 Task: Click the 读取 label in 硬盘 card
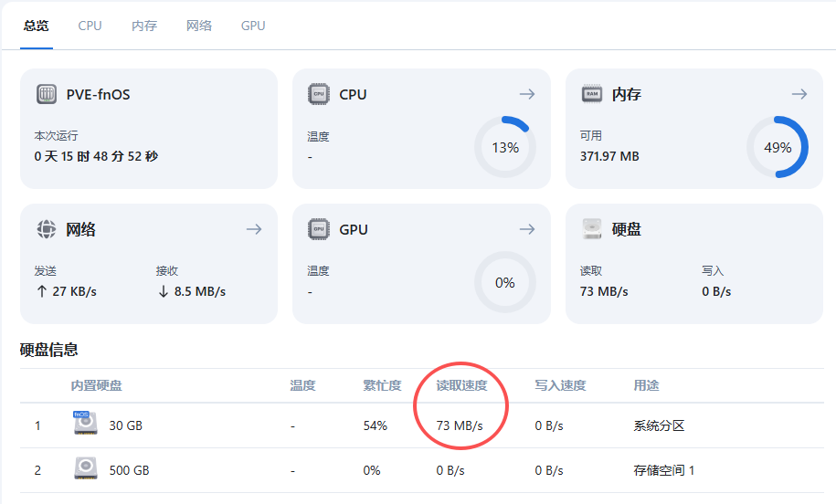591,270
